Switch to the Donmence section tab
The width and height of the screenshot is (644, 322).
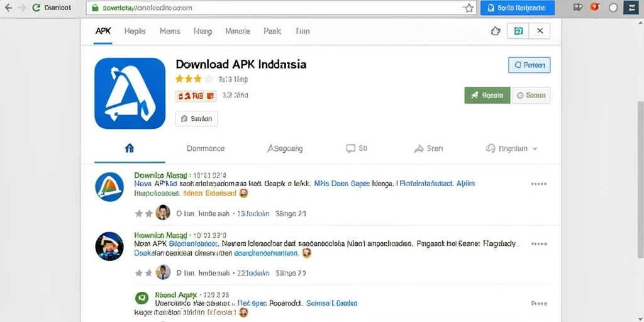pos(206,148)
